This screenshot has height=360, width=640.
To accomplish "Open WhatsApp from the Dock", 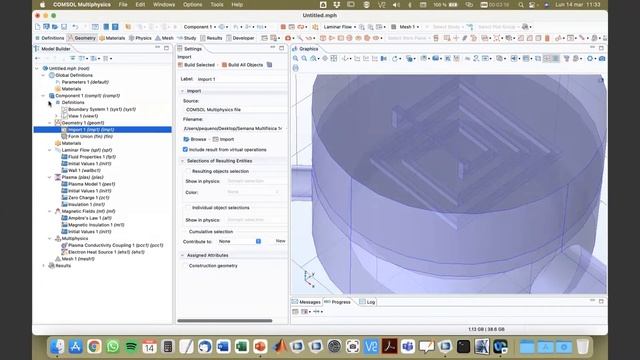I will coord(113,347).
